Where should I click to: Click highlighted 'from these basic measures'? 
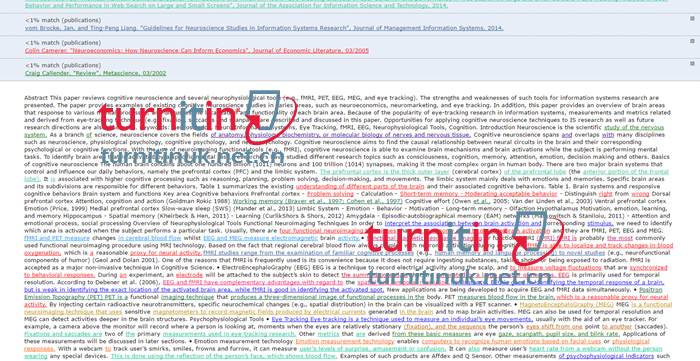click(x=432, y=334)
